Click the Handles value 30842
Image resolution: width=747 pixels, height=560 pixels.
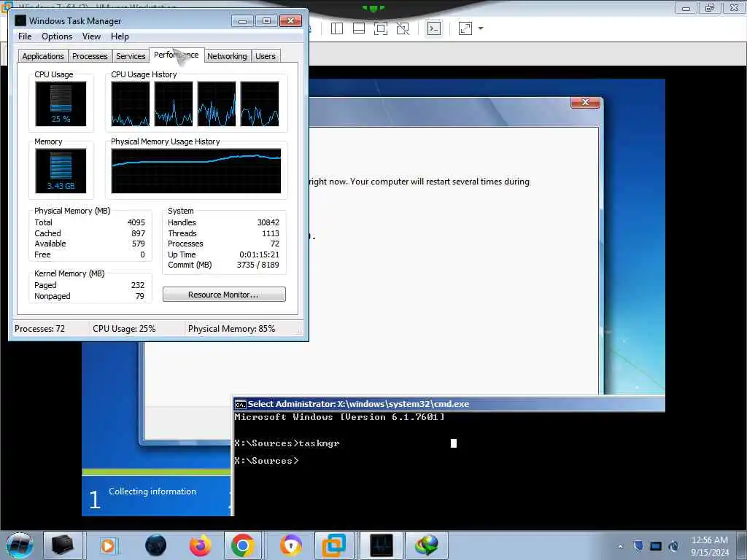268,222
